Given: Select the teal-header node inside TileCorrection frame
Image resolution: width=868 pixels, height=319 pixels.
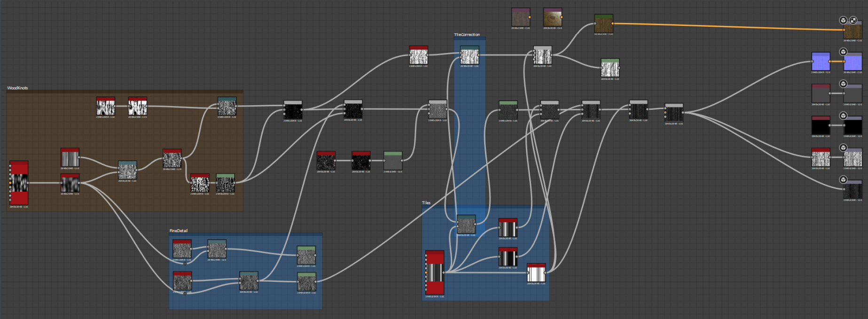Looking at the screenshot, I should (x=469, y=55).
